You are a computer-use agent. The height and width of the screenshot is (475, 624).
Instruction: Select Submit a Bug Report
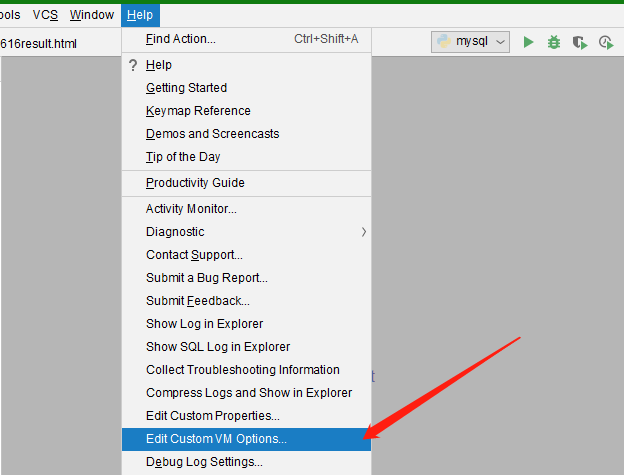[246, 278]
